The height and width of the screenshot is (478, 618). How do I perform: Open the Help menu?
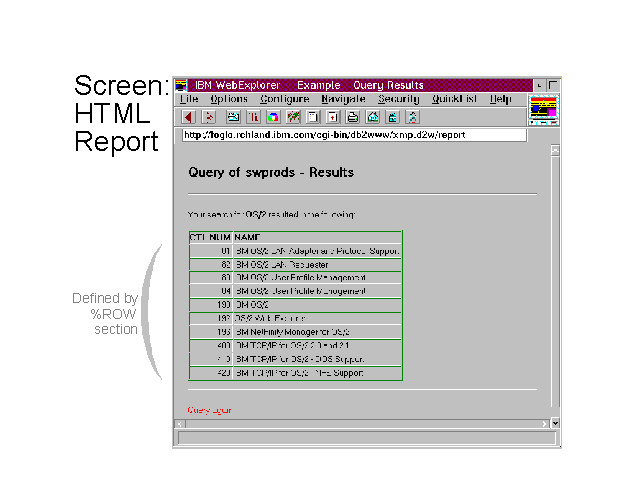(x=501, y=99)
